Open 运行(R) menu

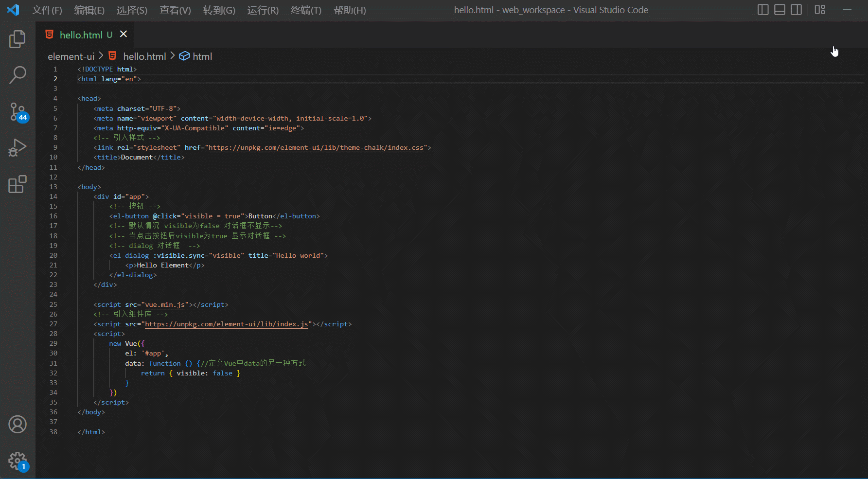click(263, 10)
